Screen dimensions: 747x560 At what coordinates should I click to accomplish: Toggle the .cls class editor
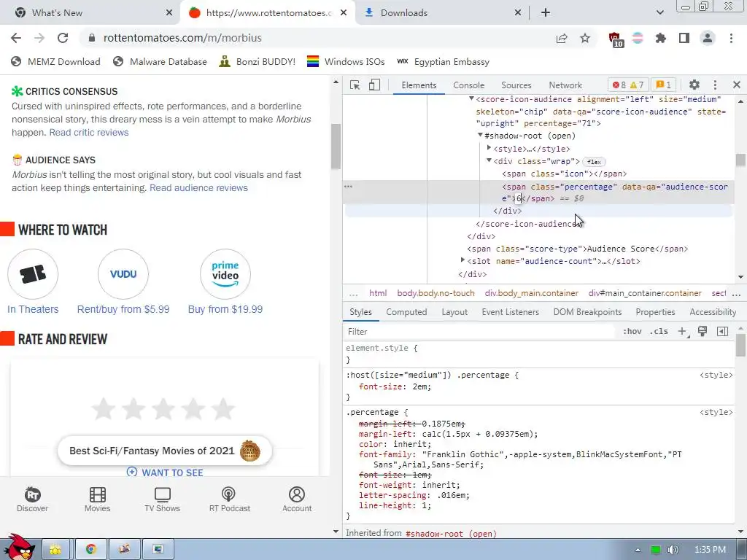(x=659, y=332)
